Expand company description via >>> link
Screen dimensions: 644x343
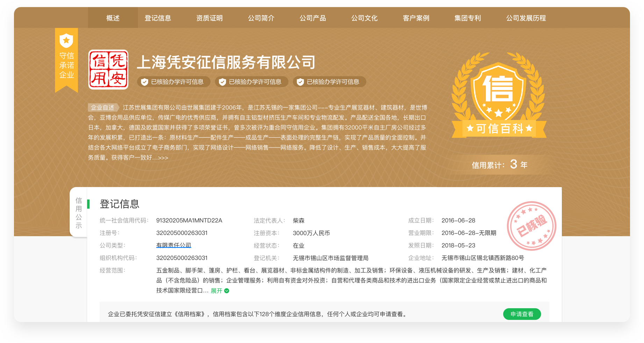163,158
